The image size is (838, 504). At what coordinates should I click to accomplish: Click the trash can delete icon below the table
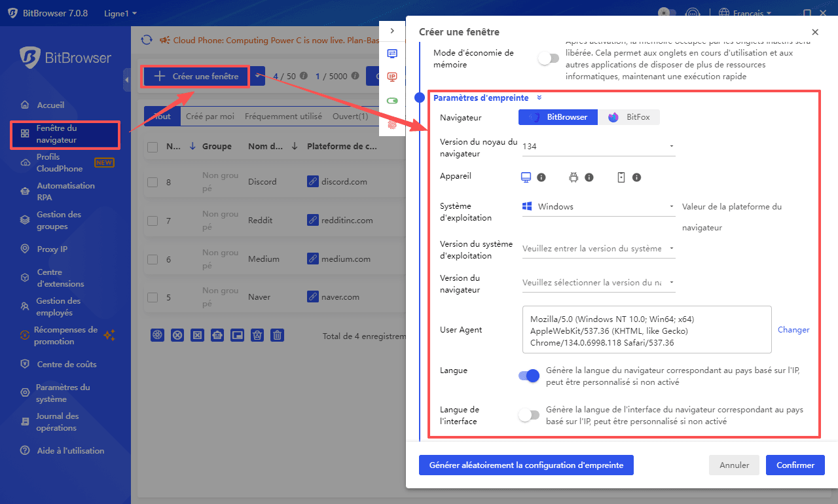(x=278, y=335)
